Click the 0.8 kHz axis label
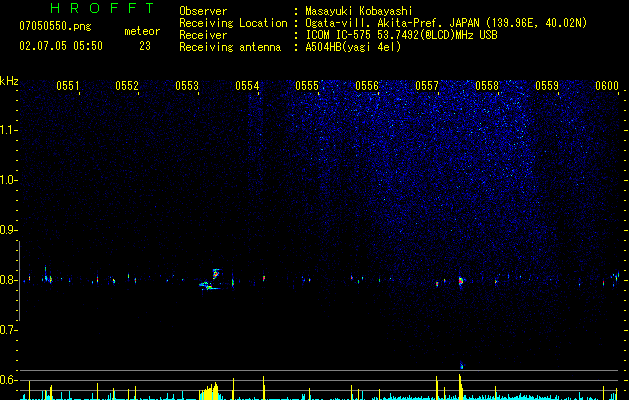Screen dimensions: 629x400 pos(7,280)
